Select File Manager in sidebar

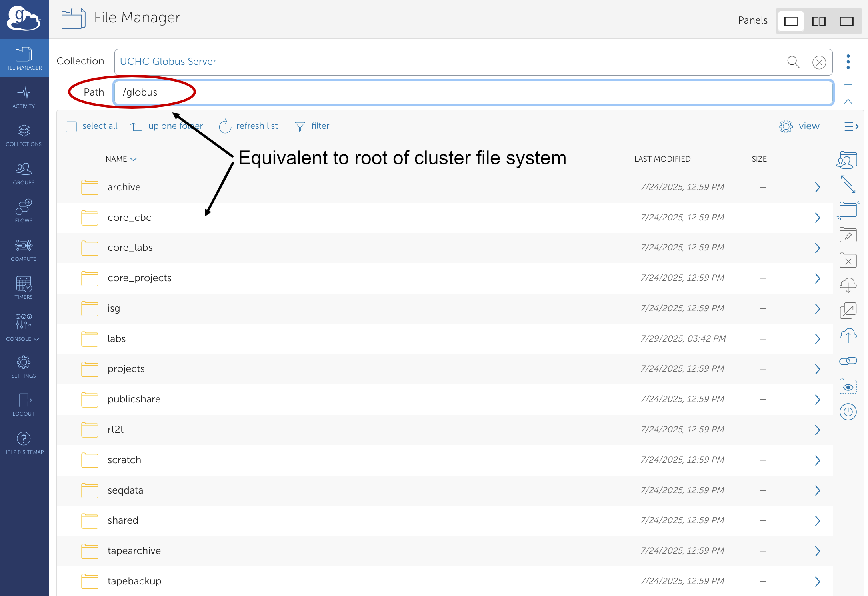(x=24, y=58)
